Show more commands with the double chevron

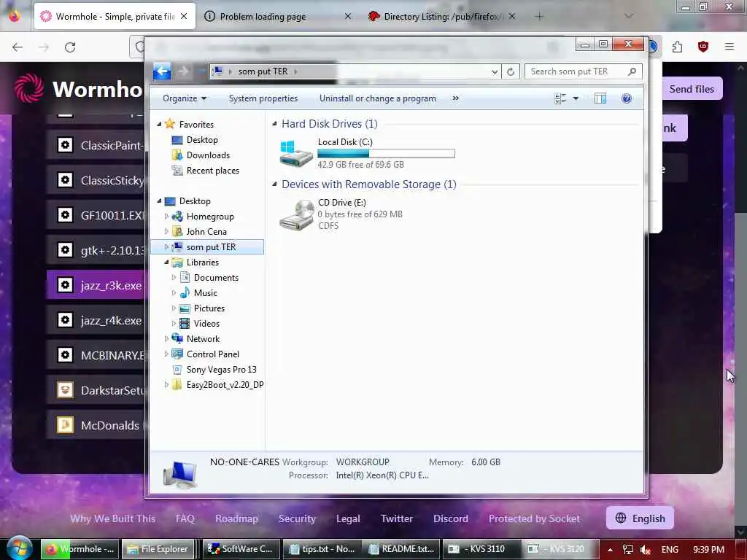click(x=455, y=98)
